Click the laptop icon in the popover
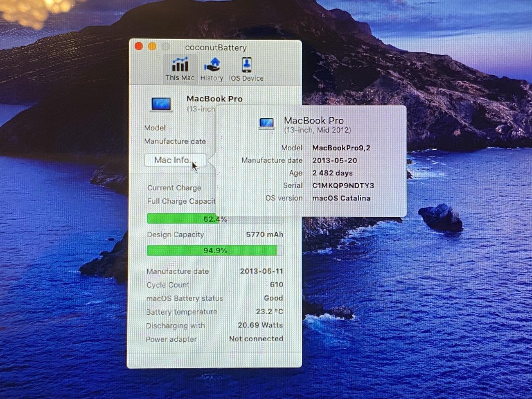The width and height of the screenshot is (532, 399). click(267, 123)
